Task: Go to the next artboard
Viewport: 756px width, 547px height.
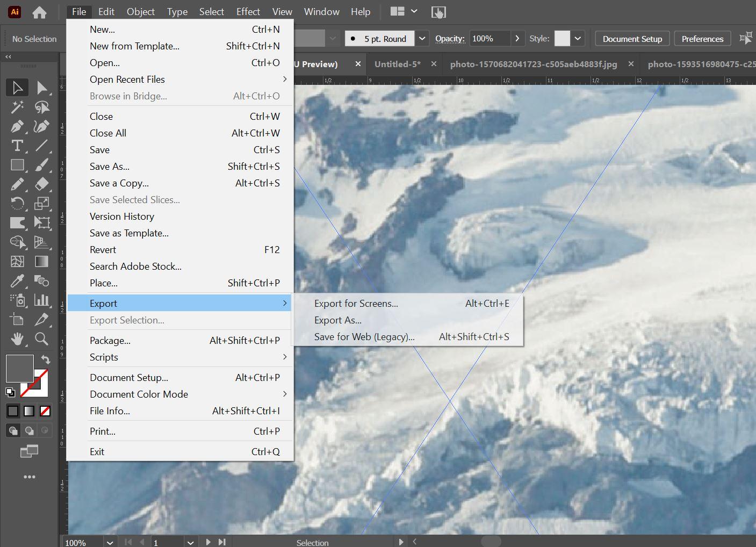Action: pos(208,542)
